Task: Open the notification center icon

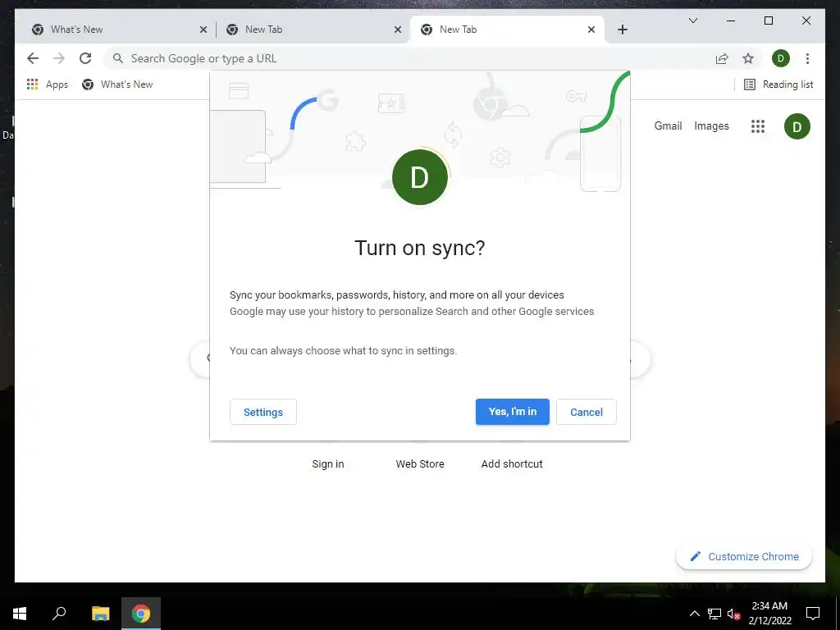Action: pyautogui.click(x=813, y=614)
